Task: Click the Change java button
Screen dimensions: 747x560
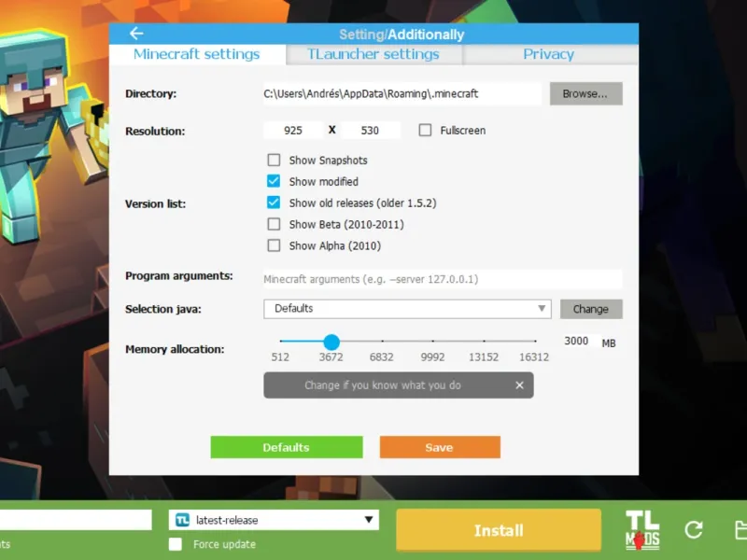Action: point(591,309)
